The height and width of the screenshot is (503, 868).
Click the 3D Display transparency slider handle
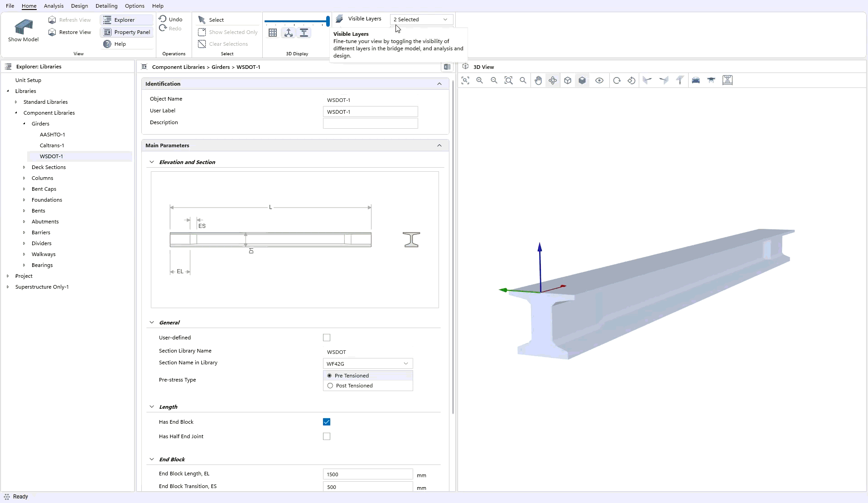click(328, 21)
